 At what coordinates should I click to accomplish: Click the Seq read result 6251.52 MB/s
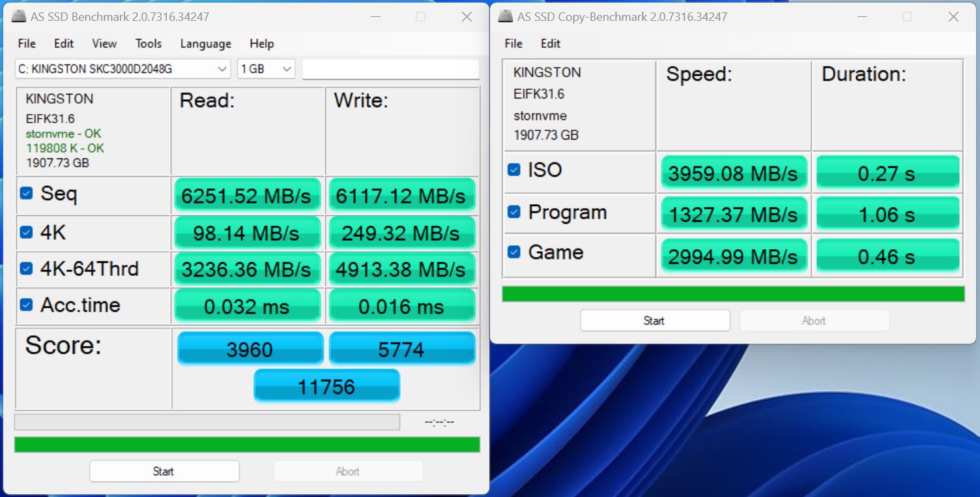(x=247, y=195)
